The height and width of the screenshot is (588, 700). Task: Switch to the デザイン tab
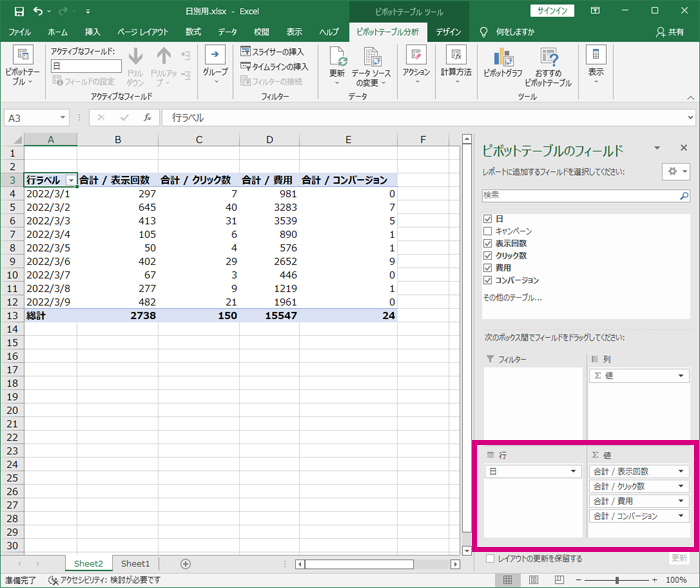coord(448,32)
